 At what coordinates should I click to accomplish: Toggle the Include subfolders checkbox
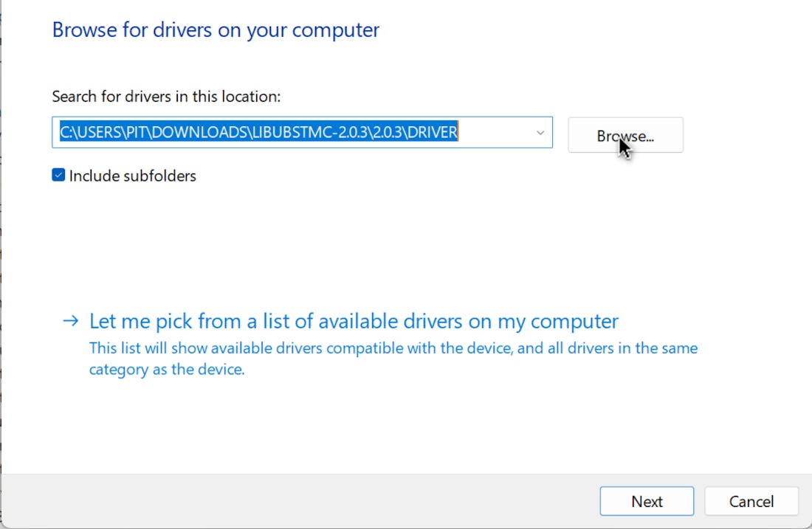point(58,176)
